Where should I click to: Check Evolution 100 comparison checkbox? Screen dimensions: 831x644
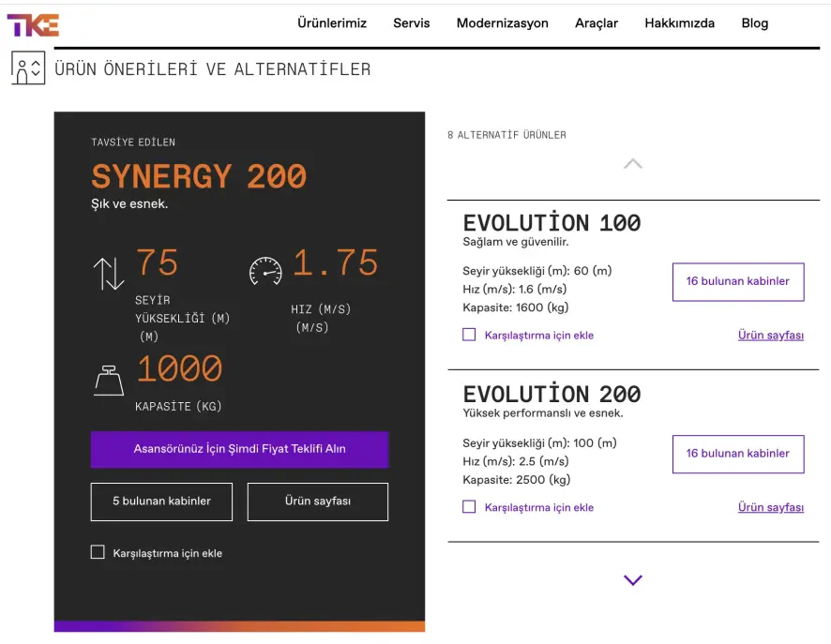[469, 335]
